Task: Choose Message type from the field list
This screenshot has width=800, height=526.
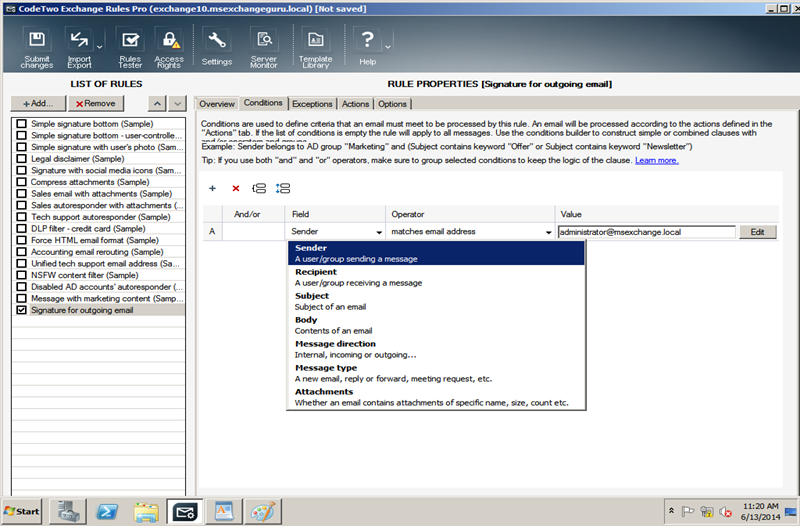Action: pyautogui.click(x=436, y=373)
